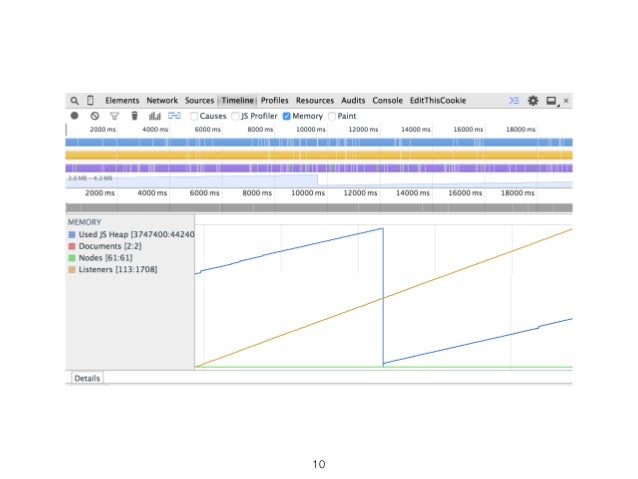638x479 pixels.
Task: Open the Sources tab
Action: pyautogui.click(x=199, y=101)
